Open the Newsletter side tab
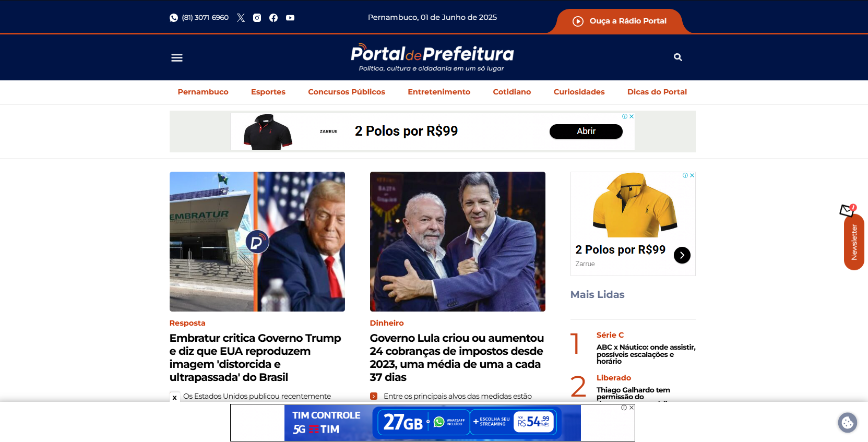The width and height of the screenshot is (868, 442). click(x=854, y=242)
